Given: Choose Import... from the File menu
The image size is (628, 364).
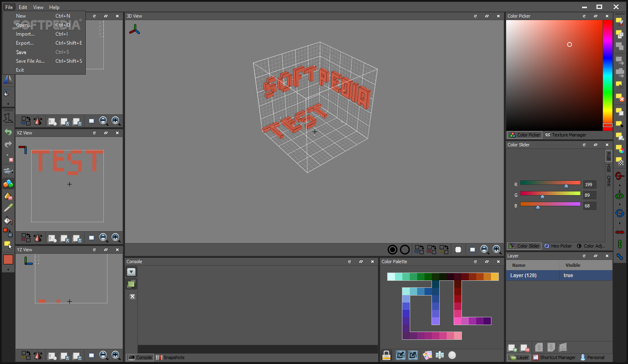Looking at the screenshot, I should pyautogui.click(x=44, y=34).
